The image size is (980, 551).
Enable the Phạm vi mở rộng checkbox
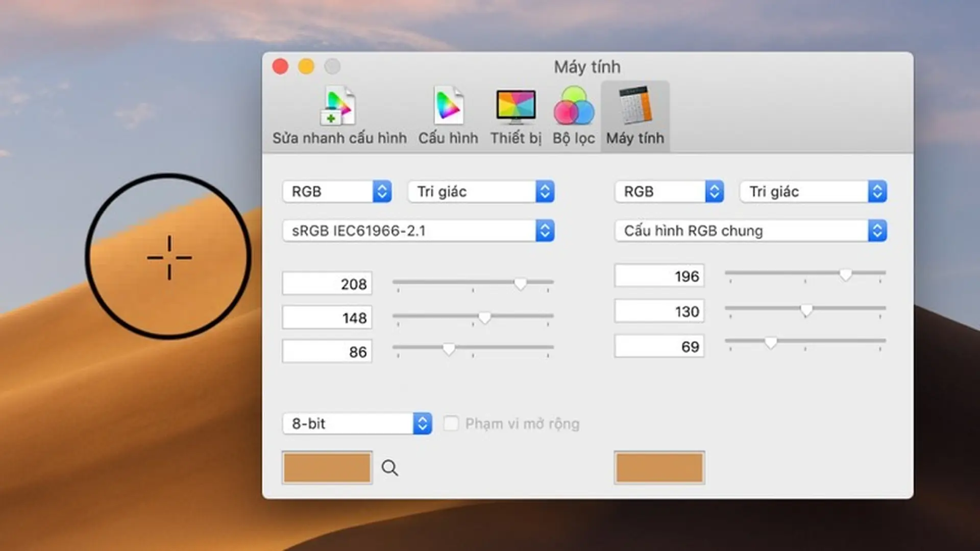click(x=451, y=423)
